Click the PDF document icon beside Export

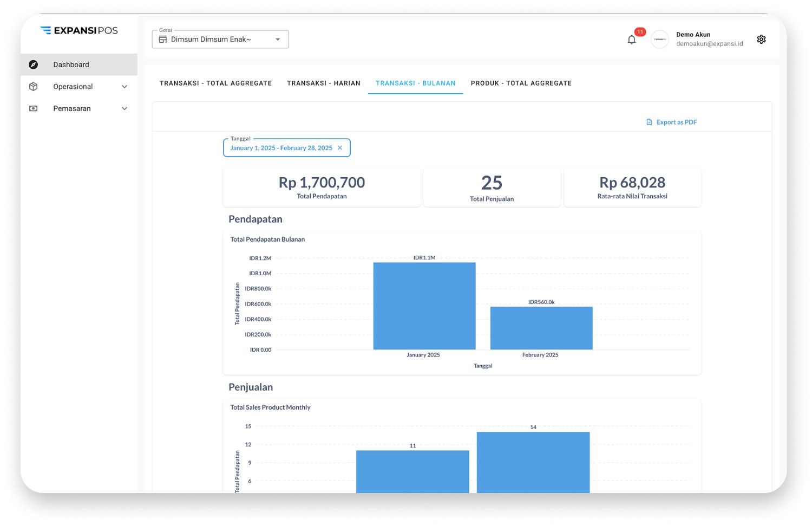(649, 122)
